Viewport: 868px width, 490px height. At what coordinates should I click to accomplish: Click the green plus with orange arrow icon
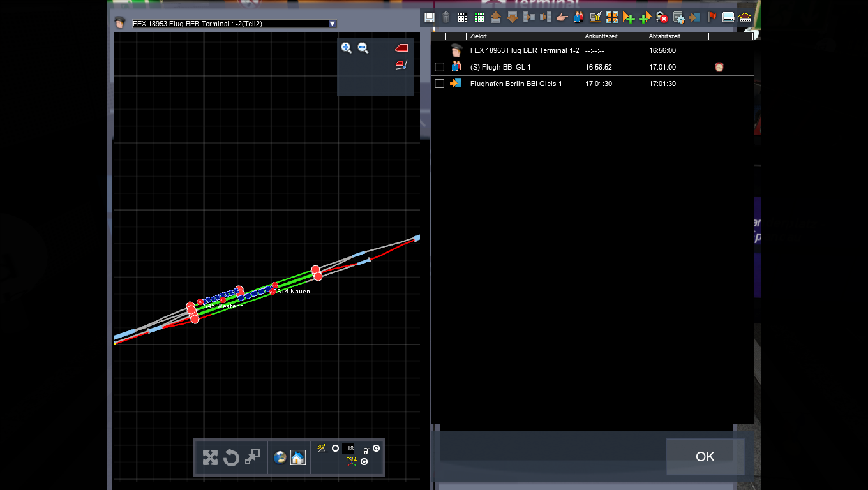(645, 18)
